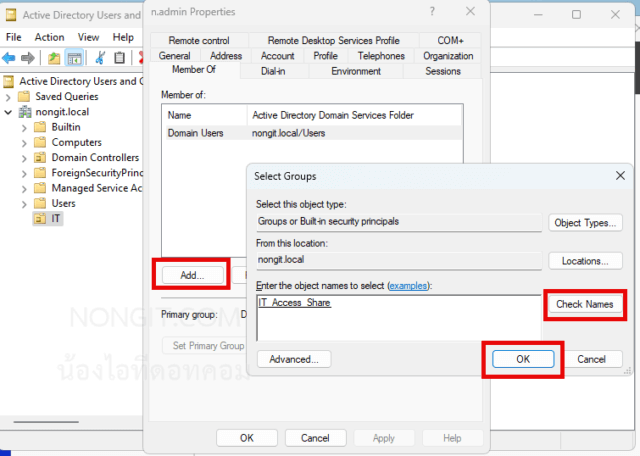Image resolution: width=640 pixels, height=456 pixels.
Task: Switch to the General tab
Action: [x=175, y=56]
